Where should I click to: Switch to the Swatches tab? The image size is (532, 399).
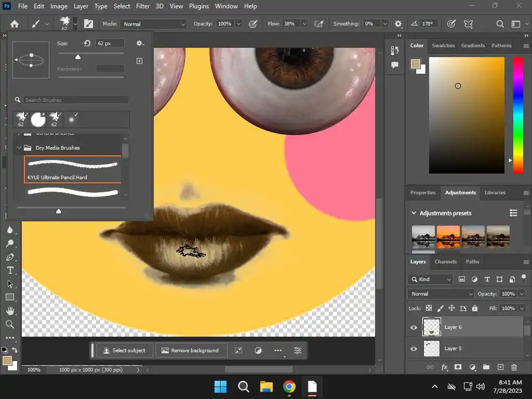pyautogui.click(x=443, y=46)
